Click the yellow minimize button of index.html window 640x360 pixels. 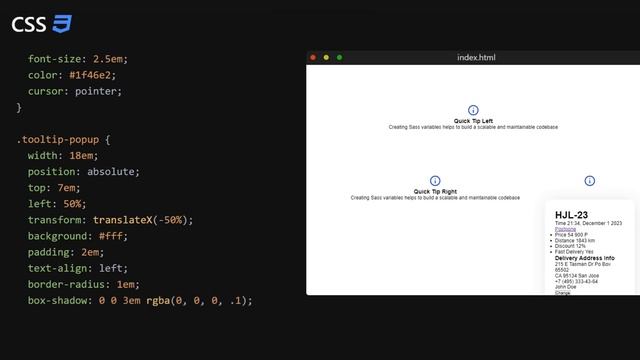(326, 58)
